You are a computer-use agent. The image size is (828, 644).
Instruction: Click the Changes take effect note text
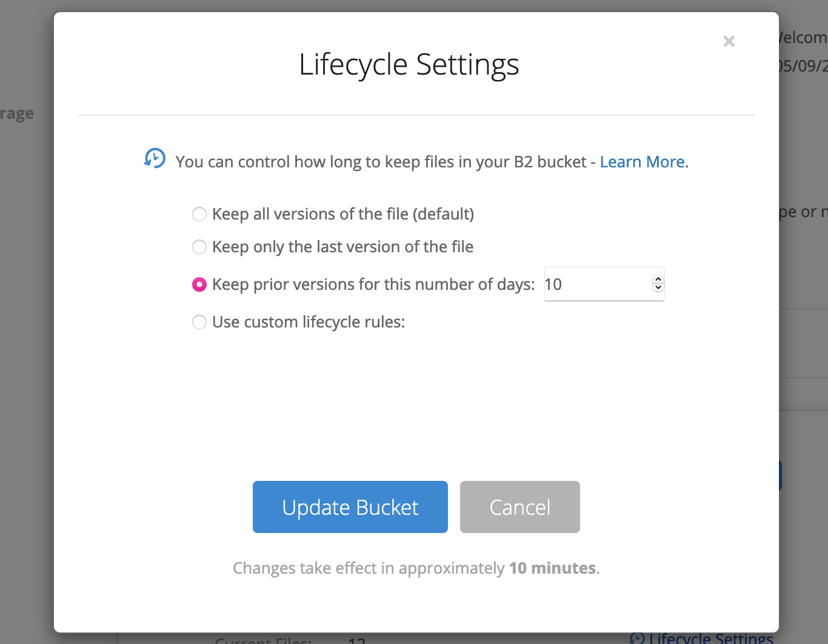pyautogui.click(x=416, y=568)
